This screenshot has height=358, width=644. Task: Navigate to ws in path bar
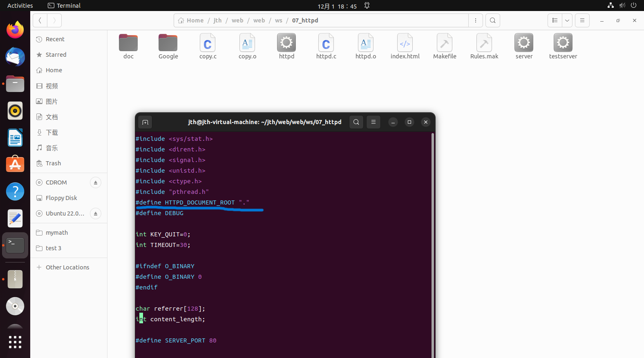click(x=279, y=20)
